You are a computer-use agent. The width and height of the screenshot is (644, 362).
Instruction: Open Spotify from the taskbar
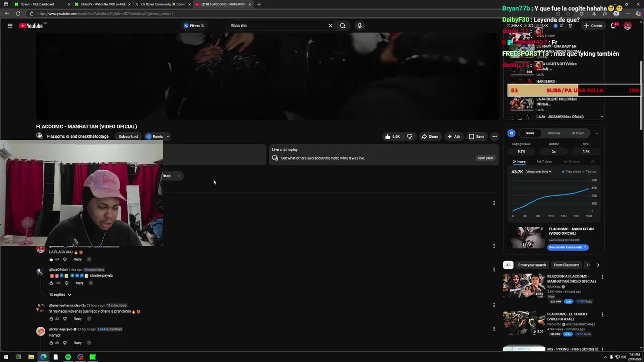[x=68, y=357]
